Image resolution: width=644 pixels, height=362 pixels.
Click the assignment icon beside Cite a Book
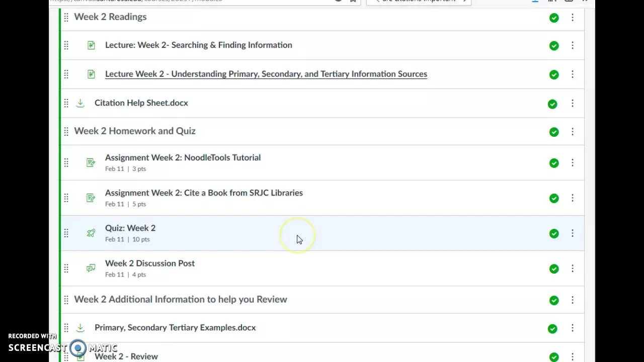pos(91,198)
